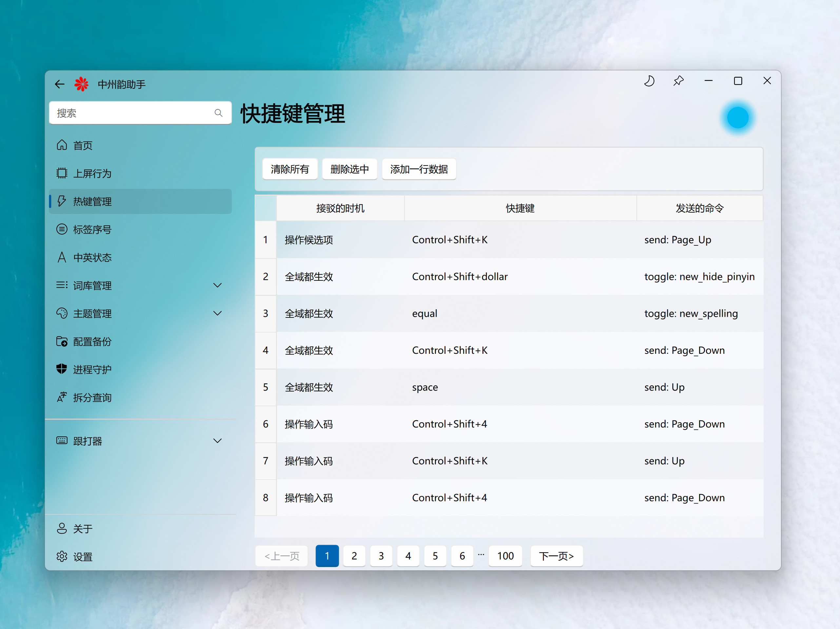Open 设置 at the sidebar bottom
Image resolution: width=840 pixels, height=629 pixels.
(82, 557)
